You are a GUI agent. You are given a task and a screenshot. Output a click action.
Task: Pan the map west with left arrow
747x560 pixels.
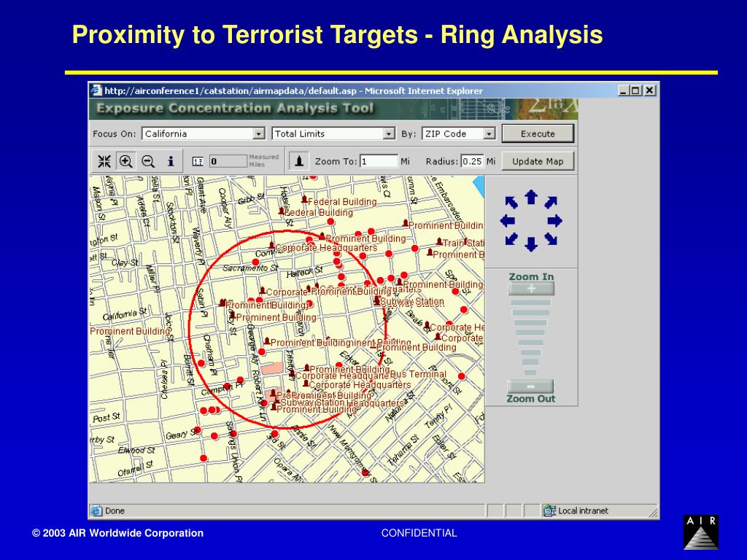coord(508,221)
